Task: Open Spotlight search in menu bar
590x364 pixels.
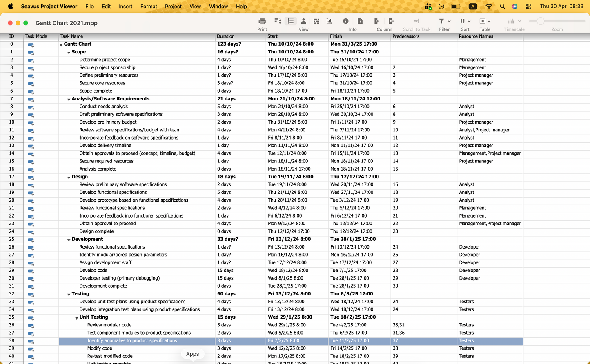Action: click(502, 6)
